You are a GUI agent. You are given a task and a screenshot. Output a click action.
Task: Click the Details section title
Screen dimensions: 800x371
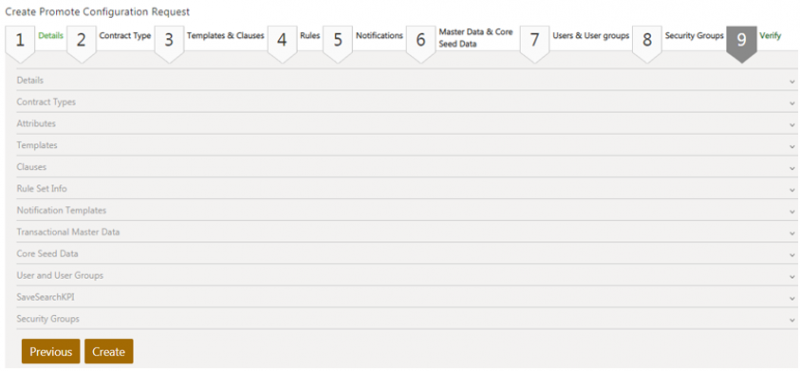click(30, 81)
